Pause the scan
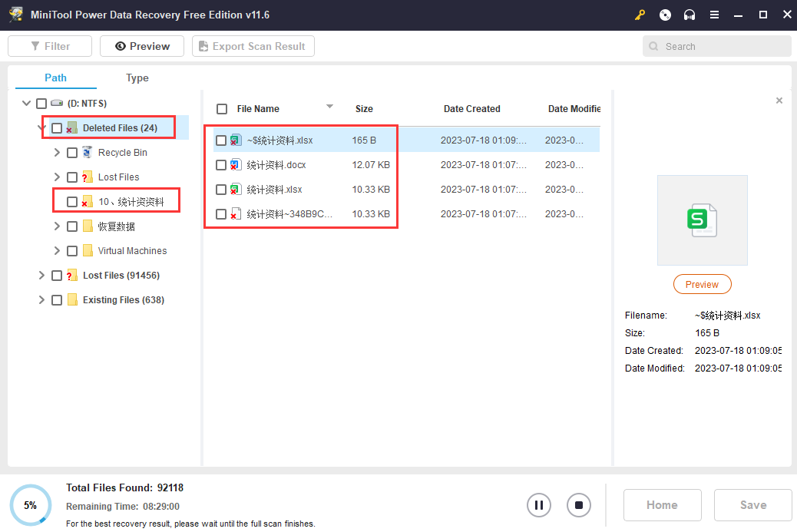The image size is (797, 532). click(539, 505)
